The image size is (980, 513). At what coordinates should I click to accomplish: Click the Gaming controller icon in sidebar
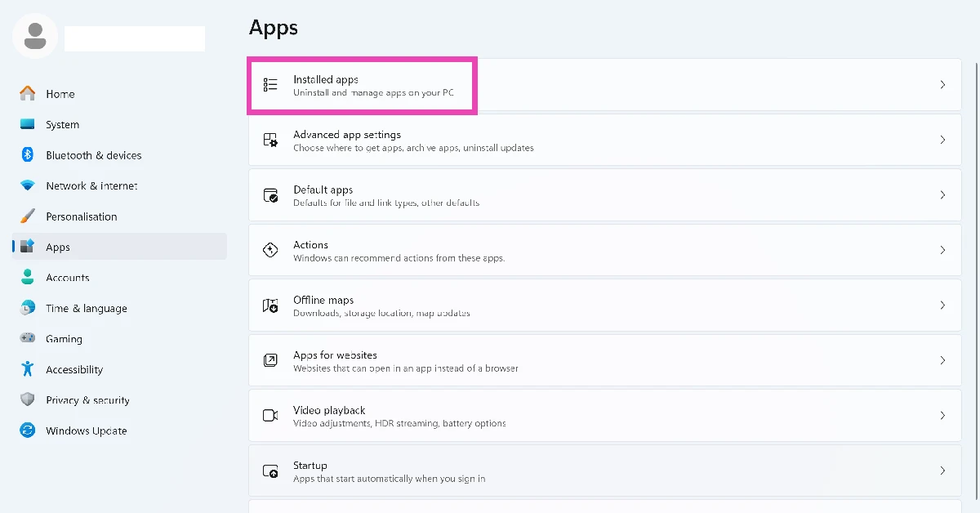26,338
